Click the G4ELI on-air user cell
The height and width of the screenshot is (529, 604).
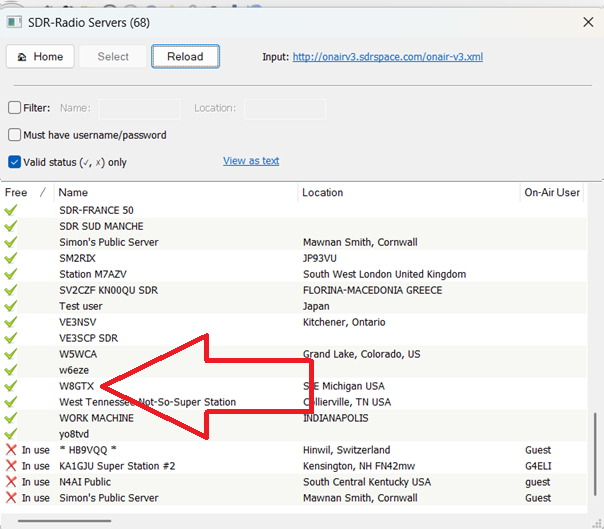(x=538, y=466)
